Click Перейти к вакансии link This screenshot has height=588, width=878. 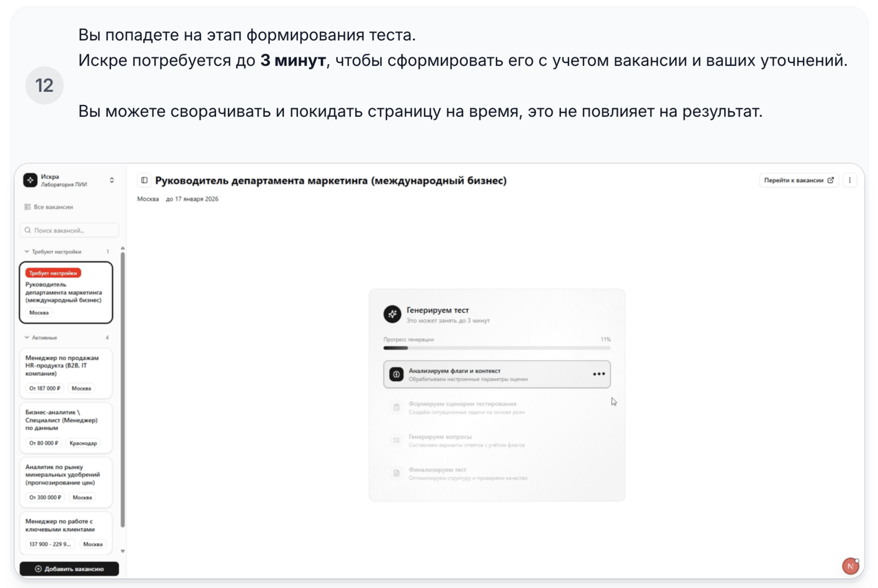[x=798, y=181]
